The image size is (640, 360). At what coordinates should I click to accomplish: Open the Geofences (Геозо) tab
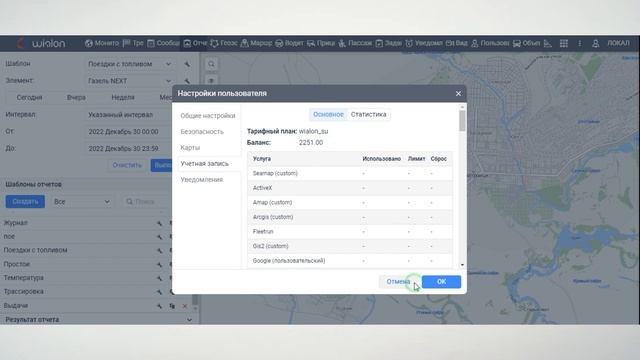224,43
